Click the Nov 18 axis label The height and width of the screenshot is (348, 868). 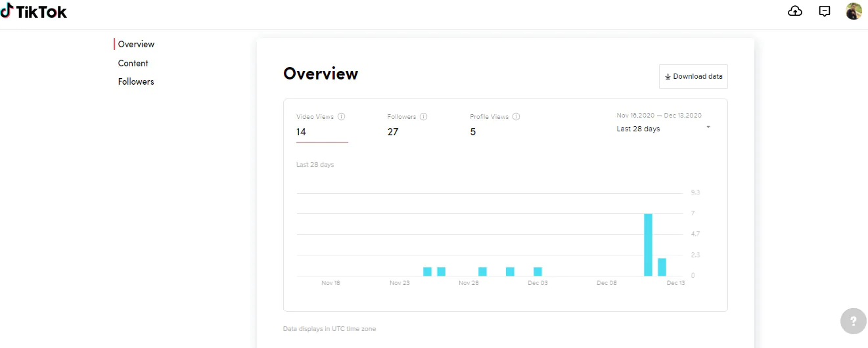[331, 283]
